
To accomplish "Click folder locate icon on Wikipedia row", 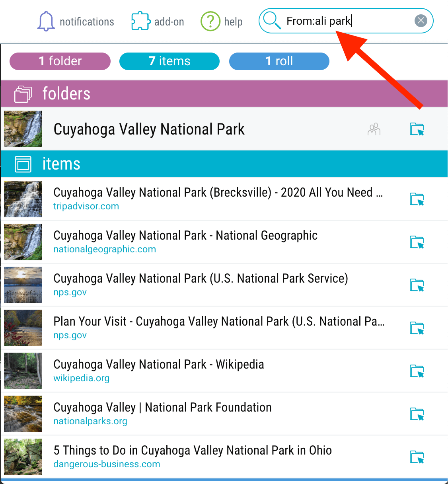I will coord(417,371).
